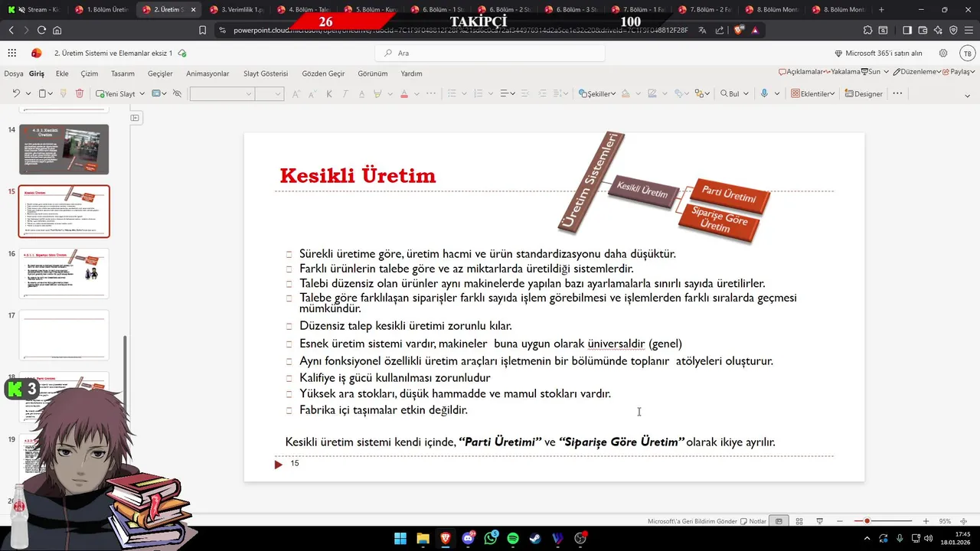Switch to Normal view icon

tap(779, 521)
